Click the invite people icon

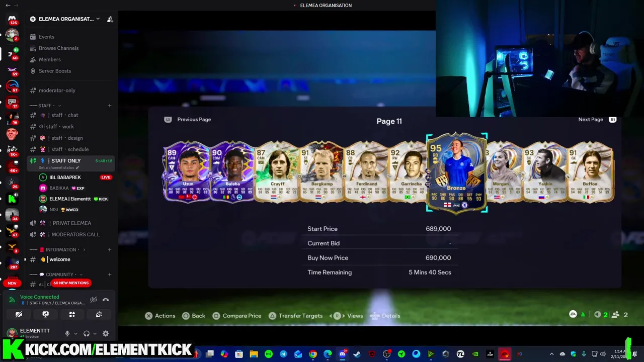[x=110, y=19]
